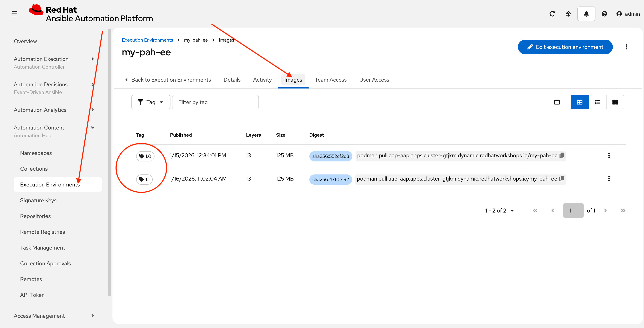
Task: Toggle the light/dark theme sun icon
Action: [568, 14]
